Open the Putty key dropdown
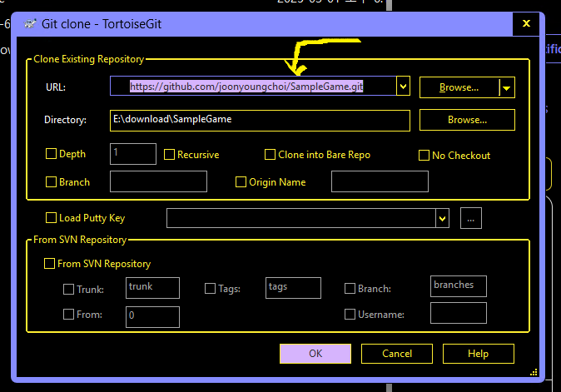 coord(443,218)
